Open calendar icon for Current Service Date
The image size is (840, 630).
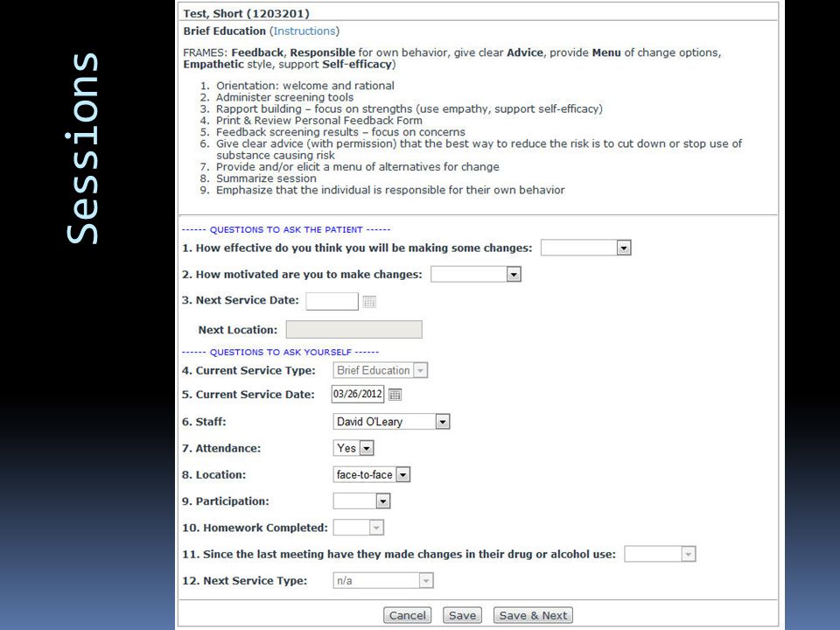point(395,395)
